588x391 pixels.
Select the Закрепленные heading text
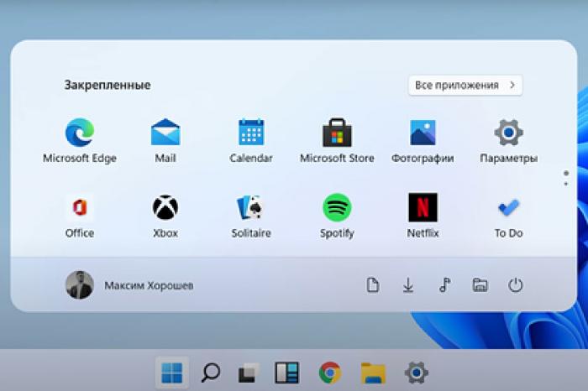[x=108, y=85]
